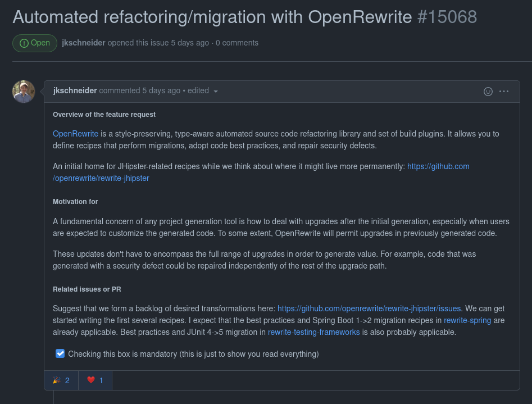532x404 pixels.
Task: Open the rewrite-testing-frameworks link
Action: [314, 332]
